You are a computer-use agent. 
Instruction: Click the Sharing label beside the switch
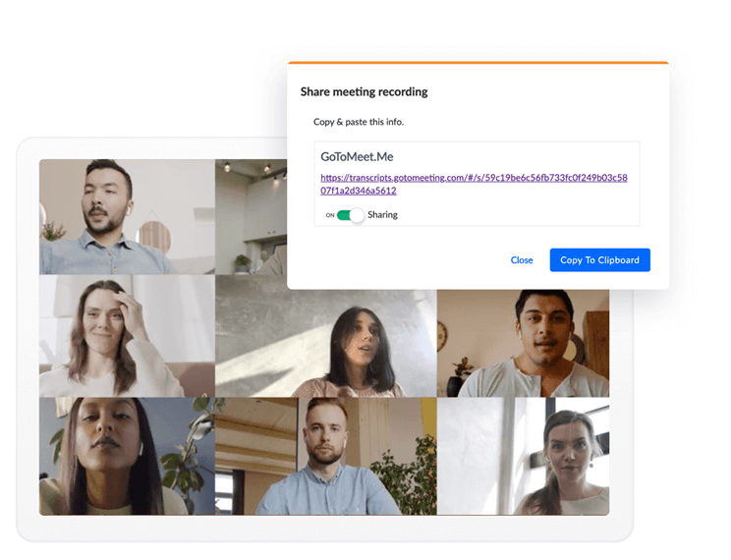coord(382,215)
